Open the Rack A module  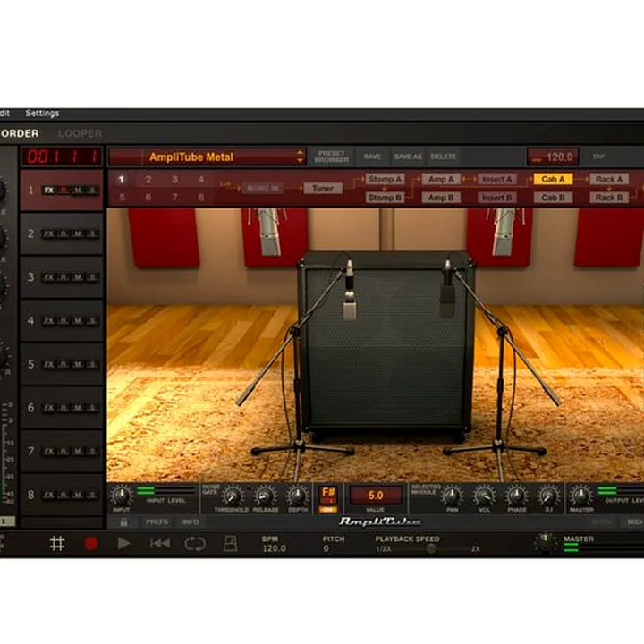[x=609, y=180]
